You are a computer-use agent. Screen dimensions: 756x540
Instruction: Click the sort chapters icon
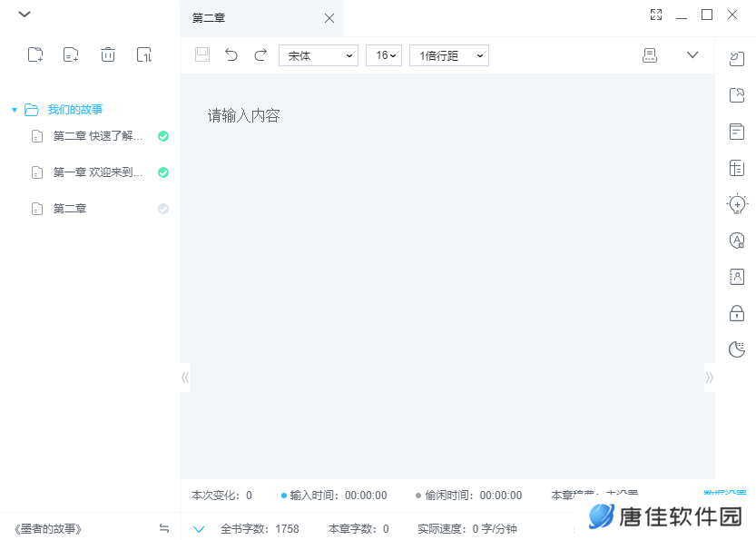[x=144, y=54]
